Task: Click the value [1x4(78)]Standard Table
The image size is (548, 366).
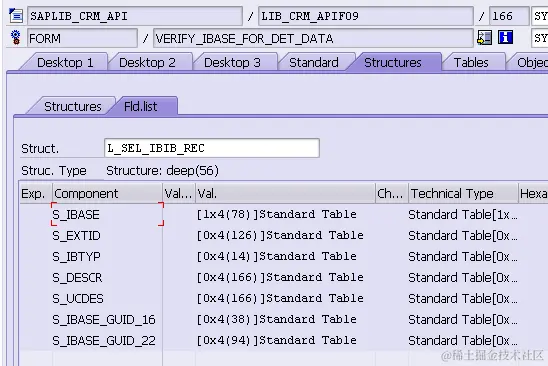Action: [276, 214]
